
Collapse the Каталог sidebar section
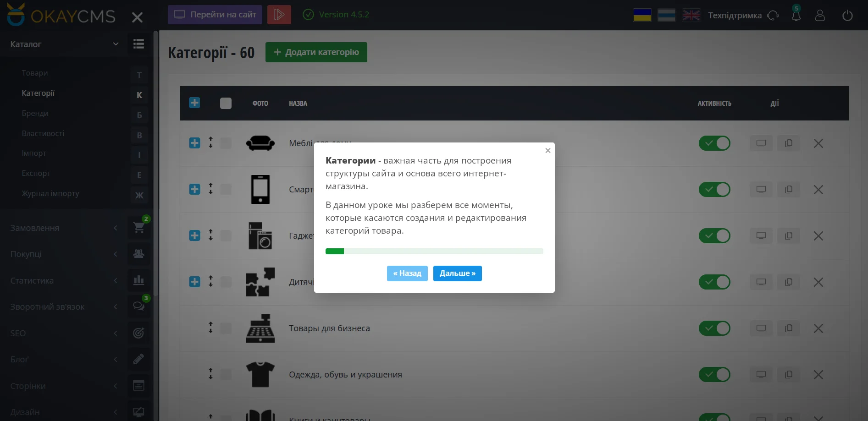[x=116, y=44]
